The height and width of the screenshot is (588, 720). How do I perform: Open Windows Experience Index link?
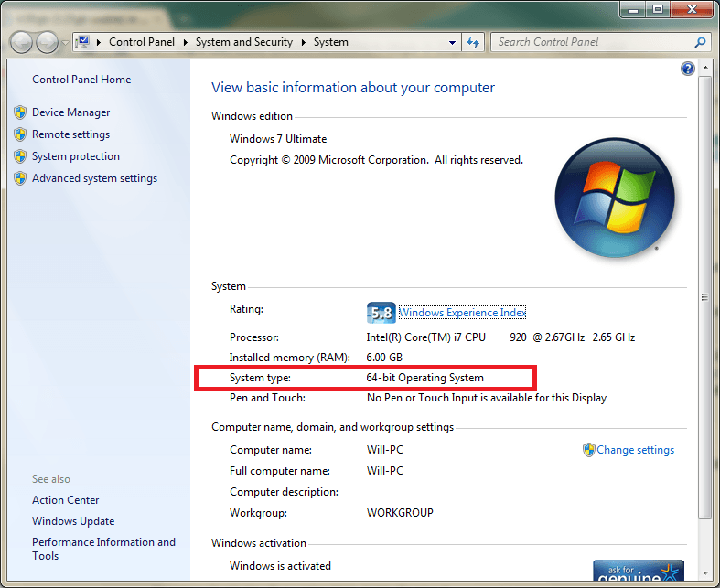462,313
